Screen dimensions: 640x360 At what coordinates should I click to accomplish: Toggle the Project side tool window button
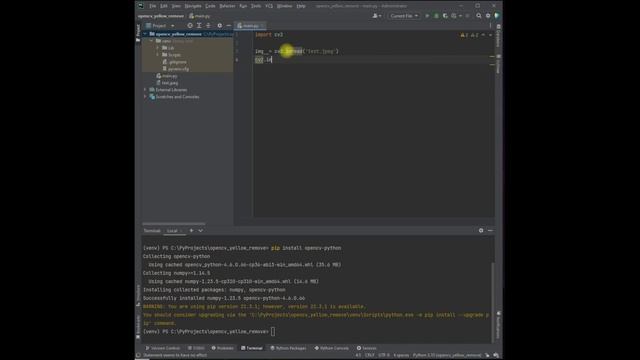tap(138, 33)
